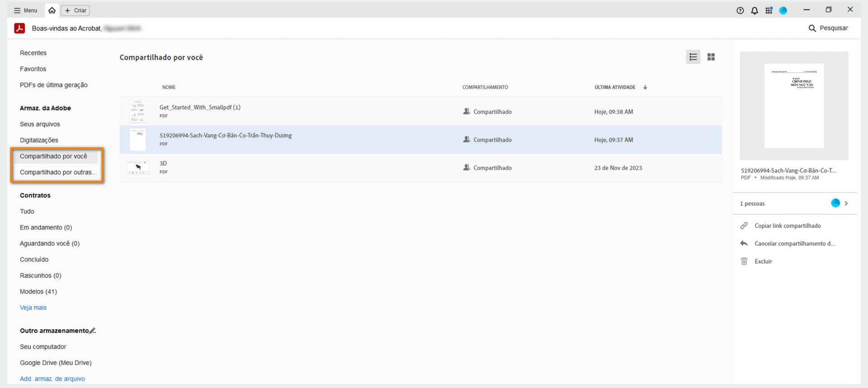Image resolution: width=868 pixels, height=388 pixels.
Task: Open Favoritos in the sidebar
Action: click(x=33, y=69)
